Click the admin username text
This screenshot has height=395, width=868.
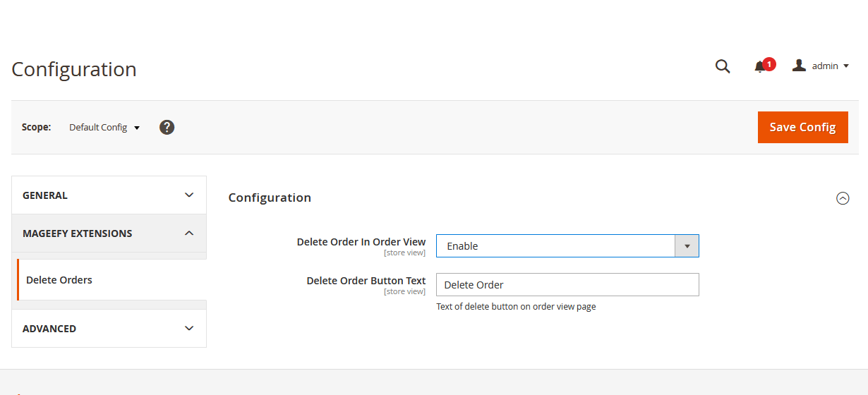825,66
